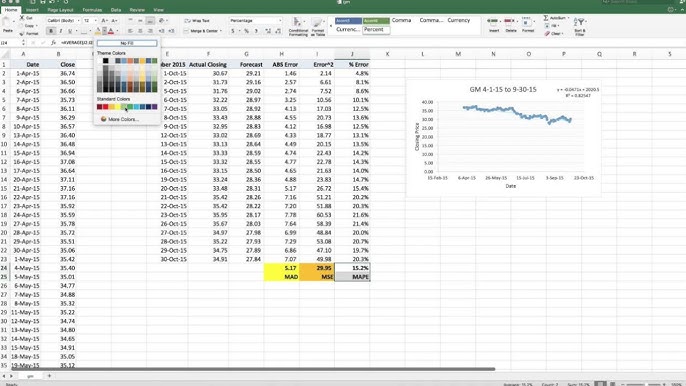Apply the green Accent cell style
Screen dimensions: 686x386
[x=376, y=21]
